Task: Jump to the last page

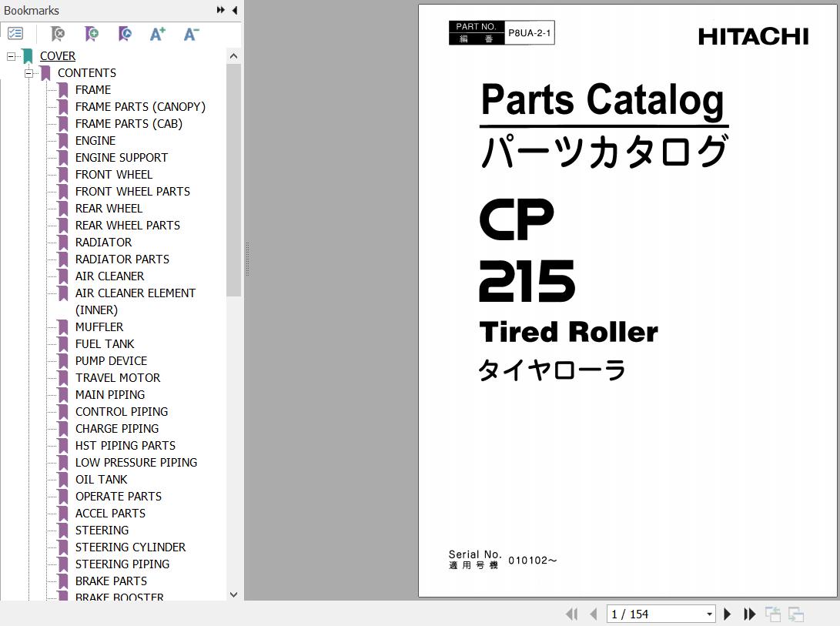Action: 749,614
